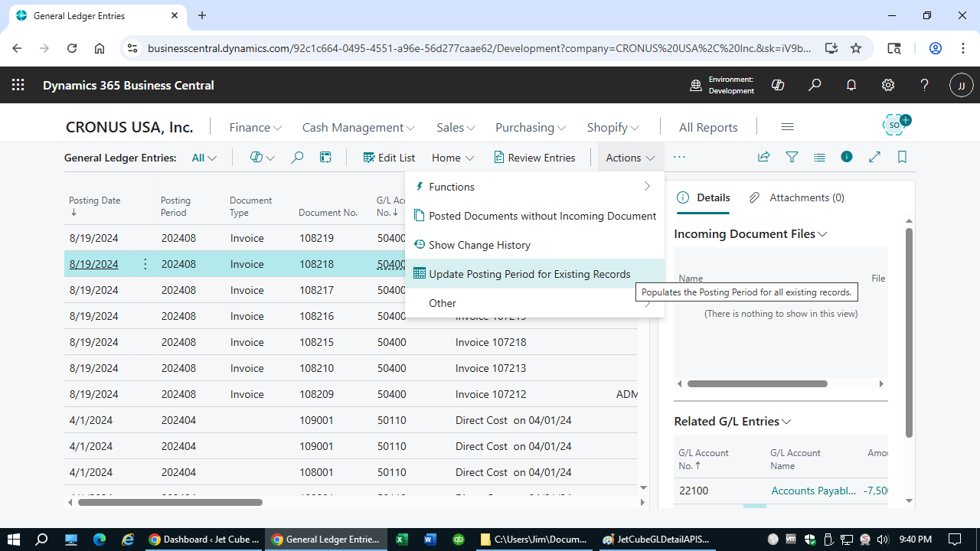The image size is (980, 551).
Task: Open the Chrome profile icon
Action: tap(936, 48)
